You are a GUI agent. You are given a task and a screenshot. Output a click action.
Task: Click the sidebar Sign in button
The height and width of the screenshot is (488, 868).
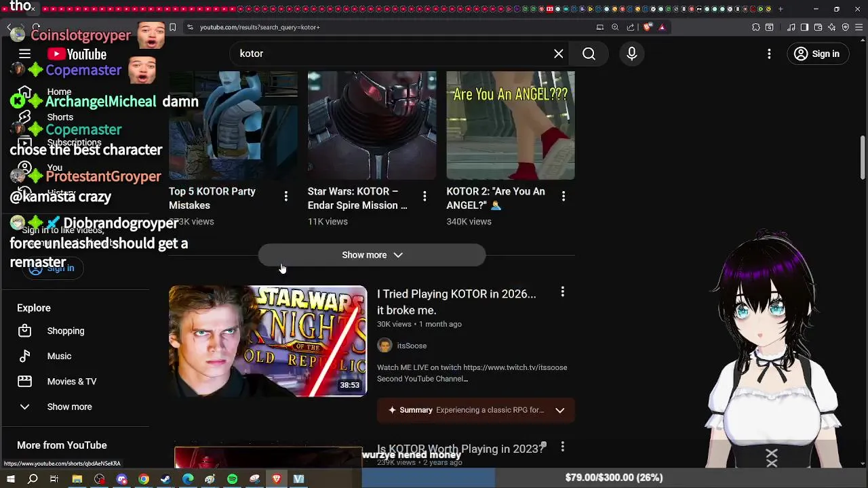point(52,268)
